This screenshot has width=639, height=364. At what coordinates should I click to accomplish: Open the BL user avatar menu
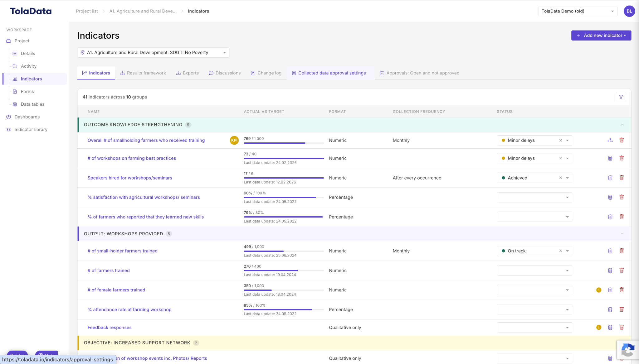629,11
